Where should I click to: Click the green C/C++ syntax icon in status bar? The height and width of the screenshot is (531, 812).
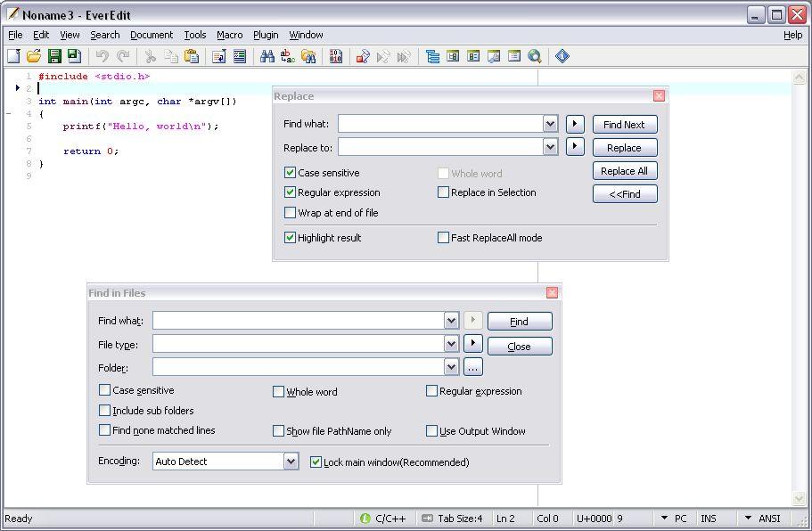coord(365,518)
